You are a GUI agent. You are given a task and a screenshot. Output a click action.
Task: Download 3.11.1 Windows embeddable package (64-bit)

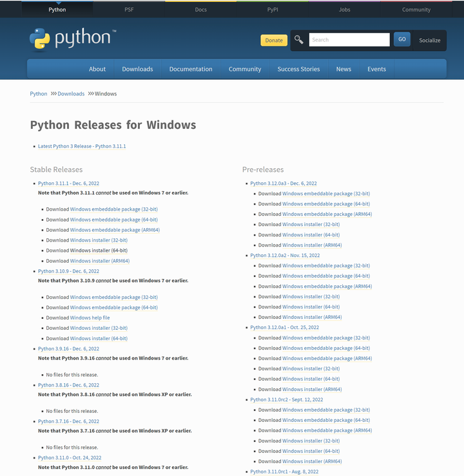tap(114, 219)
